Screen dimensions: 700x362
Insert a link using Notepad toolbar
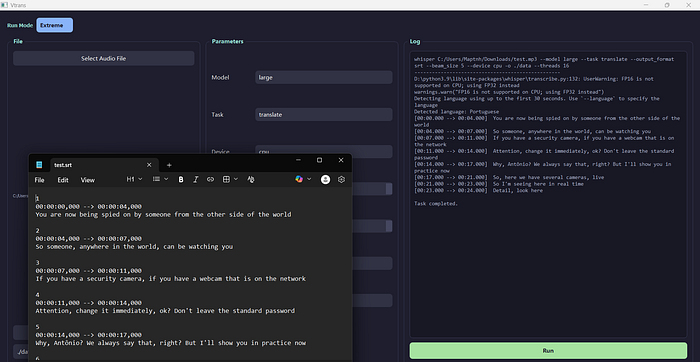[210, 179]
